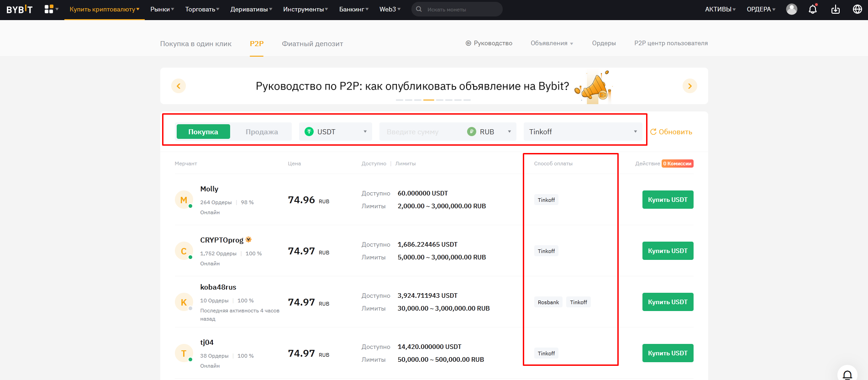This screenshot has height=380, width=868.
Task: Click CRYPTOprog's merchant avatar
Action: pos(184,251)
